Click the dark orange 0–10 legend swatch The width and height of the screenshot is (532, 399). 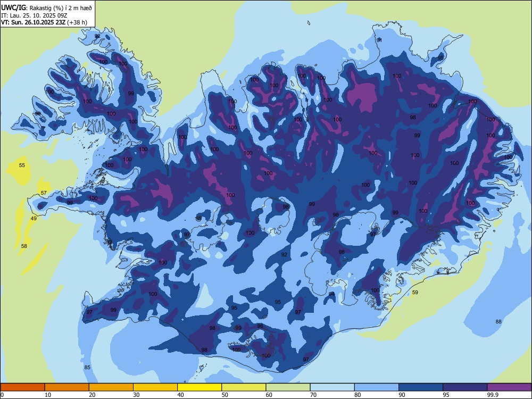pyautogui.click(x=22, y=387)
